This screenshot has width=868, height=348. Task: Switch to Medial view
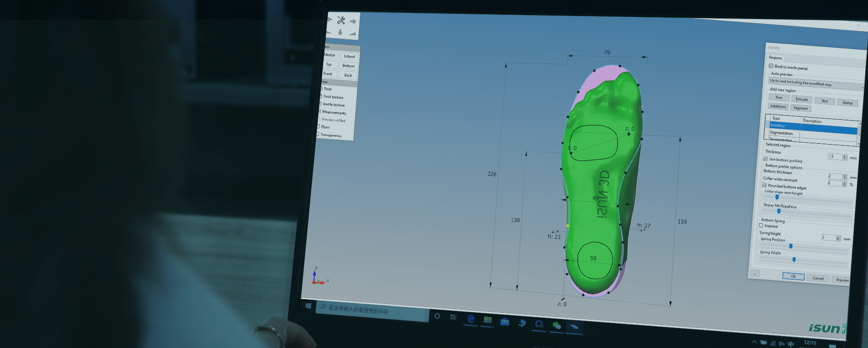pos(330,55)
